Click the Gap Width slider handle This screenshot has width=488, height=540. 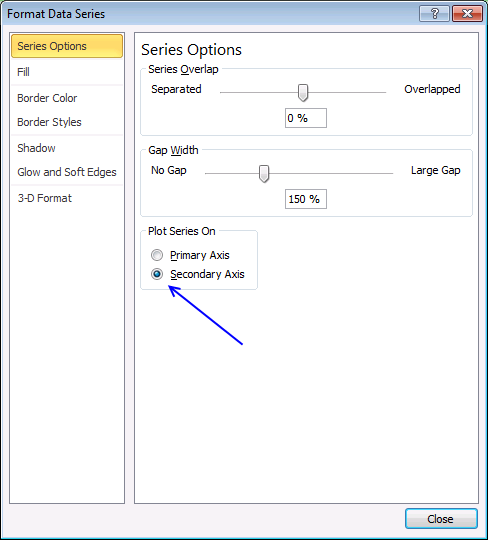(x=264, y=174)
